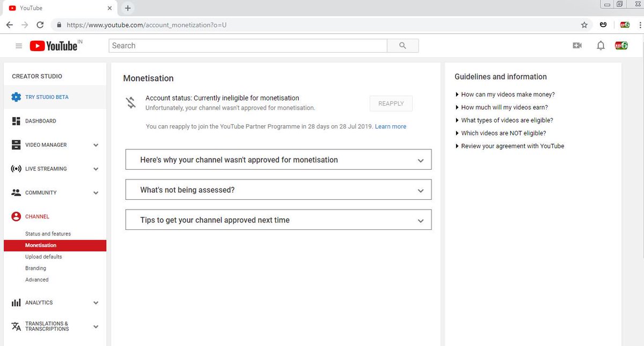The height and width of the screenshot is (346, 644).
Task: Click the search magnifier button
Action: (x=403, y=46)
